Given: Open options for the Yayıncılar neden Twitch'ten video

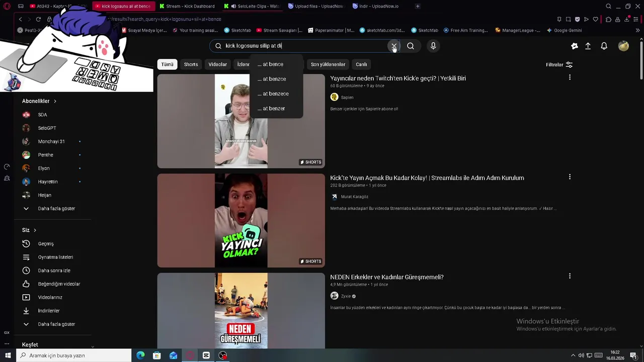Looking at the screenshot, I should pos(570,77).
